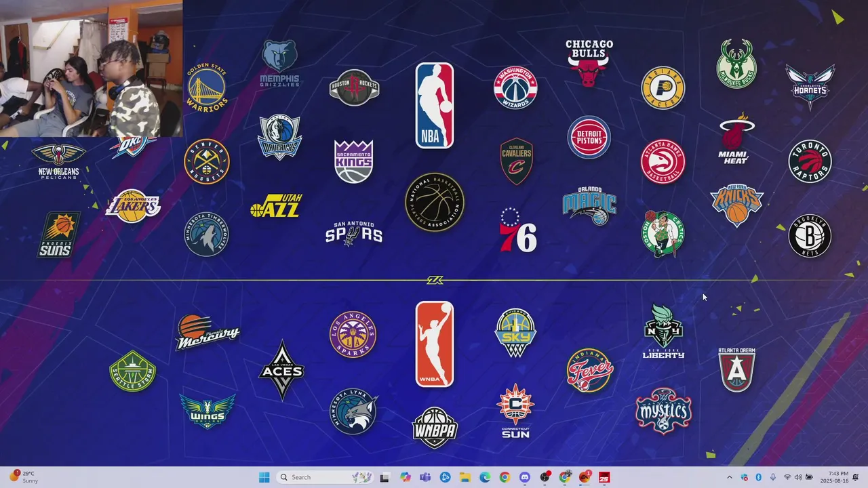Select the Washington Wizards logo

pos(515,87)
